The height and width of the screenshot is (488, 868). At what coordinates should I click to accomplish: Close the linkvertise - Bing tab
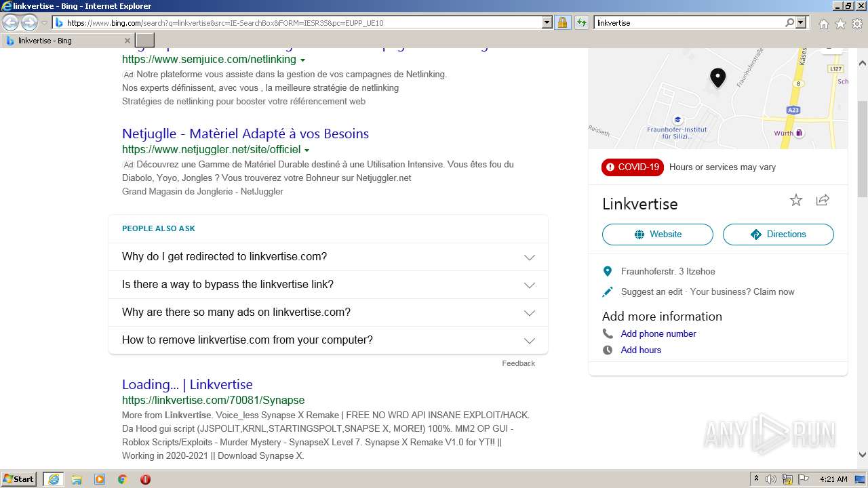tap(127, 41)
